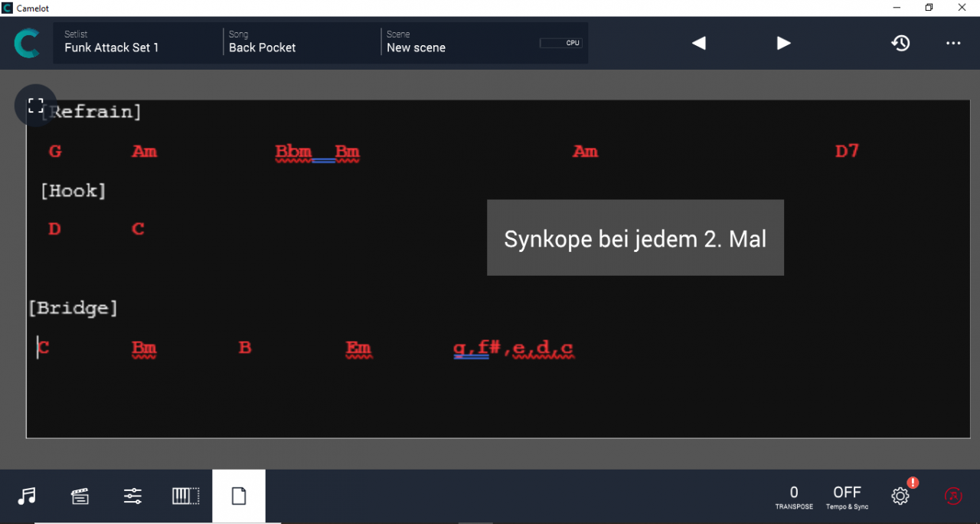
Task: Click the second Am chord in Refrain
Action: (x=586, y=152)
